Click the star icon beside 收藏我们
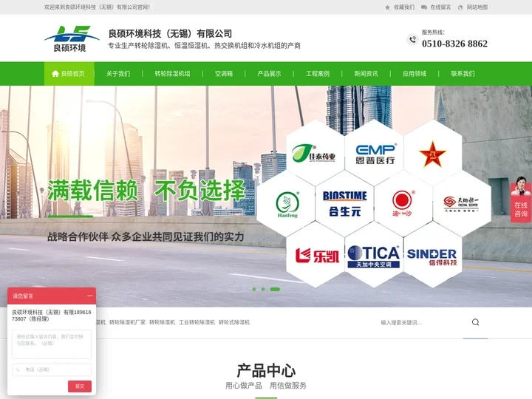The image size is (532, 399). point(387,7)
